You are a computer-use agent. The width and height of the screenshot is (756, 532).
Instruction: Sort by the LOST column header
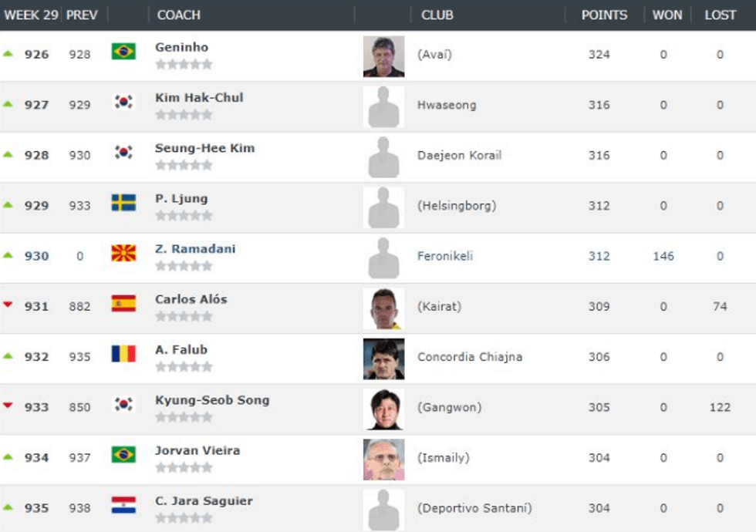[x=720, y=15]
